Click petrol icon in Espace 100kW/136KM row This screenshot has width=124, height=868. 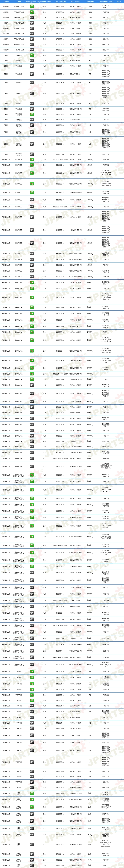32,165
